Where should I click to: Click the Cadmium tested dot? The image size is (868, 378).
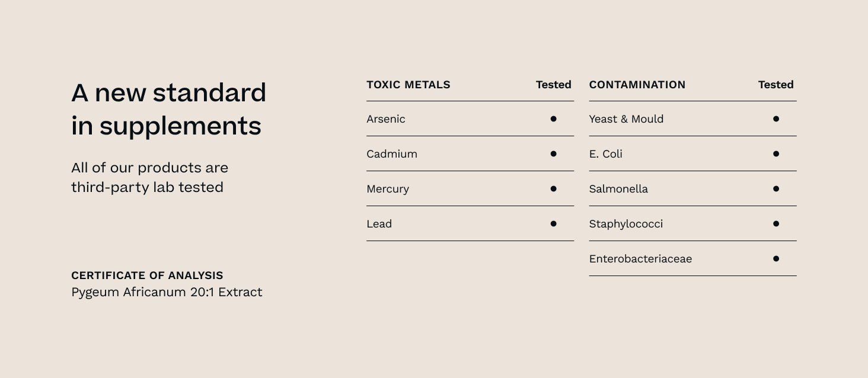click(553, 154)
